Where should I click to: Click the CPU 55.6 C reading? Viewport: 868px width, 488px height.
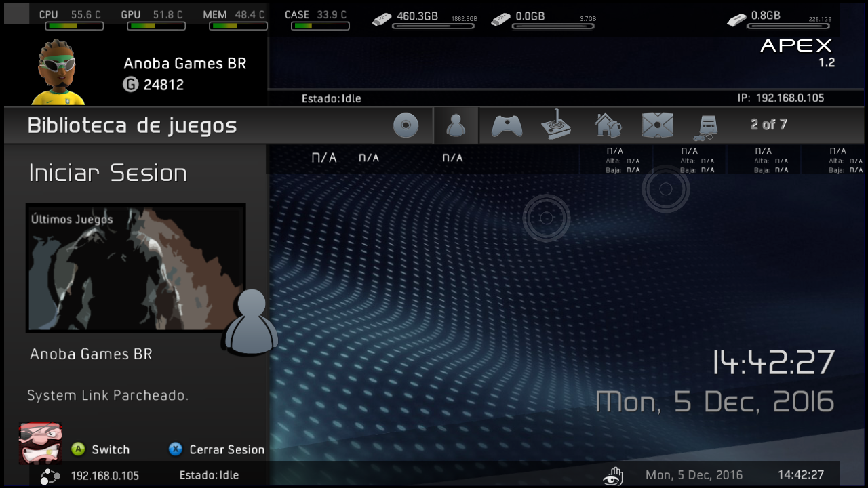point(87,14)
